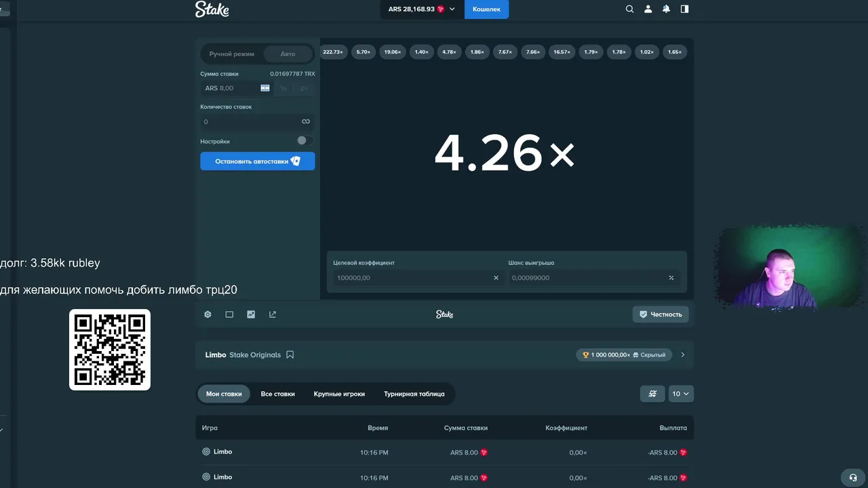The width and height of the screenshot is (868, 488).
Task: Open the rows-per-page 10 dropdown
Action: tap(680, 394)
